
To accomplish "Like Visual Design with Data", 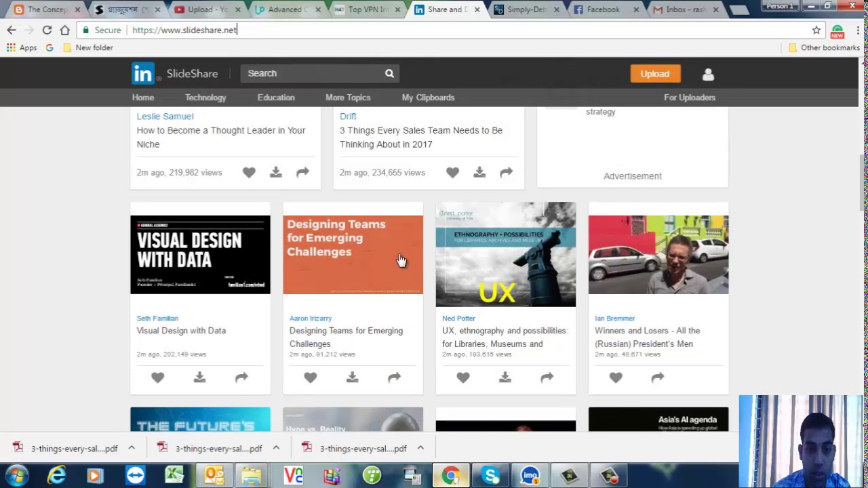I will coord(157,378).
